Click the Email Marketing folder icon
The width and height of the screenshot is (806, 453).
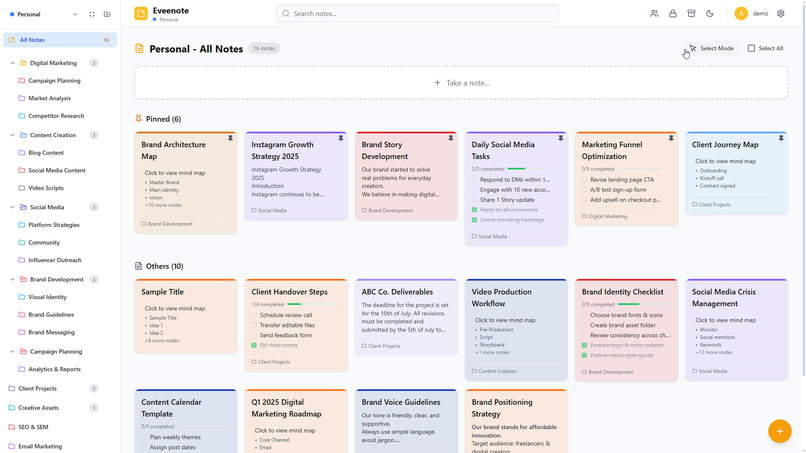(12, 446)
